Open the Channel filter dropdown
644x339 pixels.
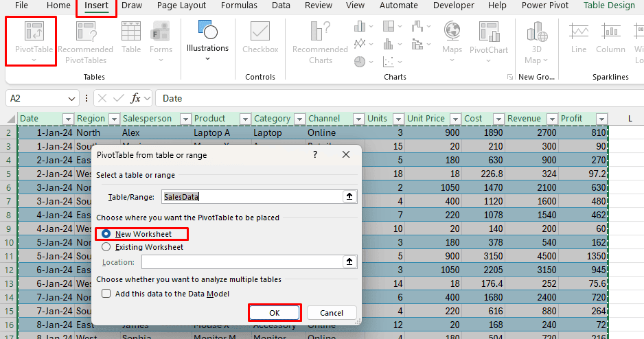[x=358, y=119]
